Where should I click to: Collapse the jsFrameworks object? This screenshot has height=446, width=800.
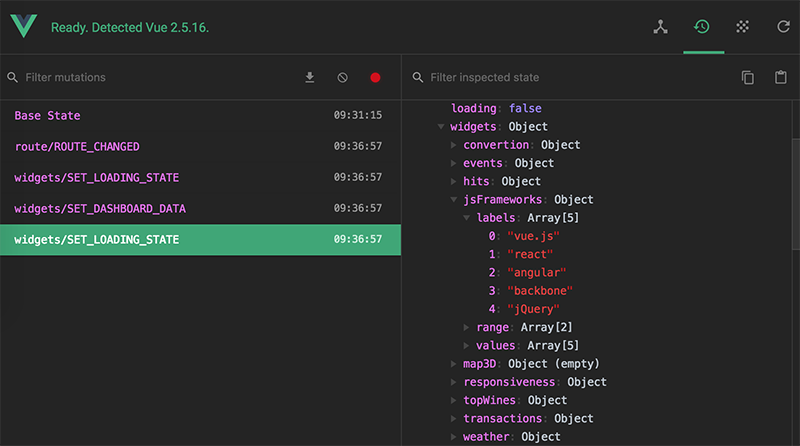tap(453, 200)
